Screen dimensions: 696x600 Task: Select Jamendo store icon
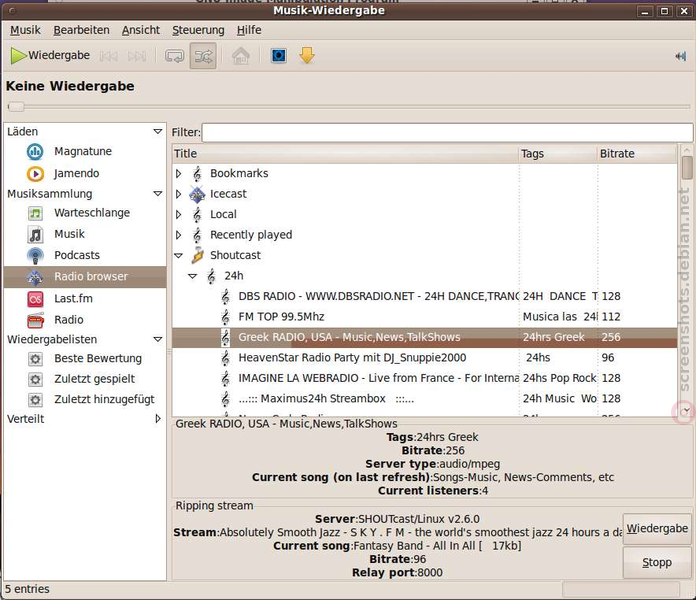coord(35,174)
